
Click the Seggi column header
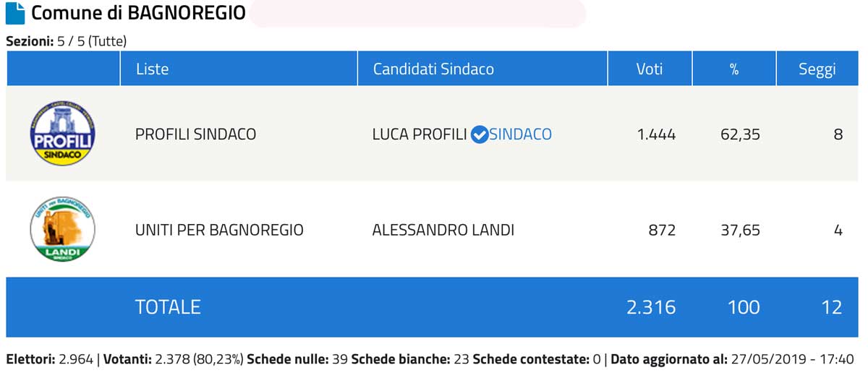click(x=817, y=69)
